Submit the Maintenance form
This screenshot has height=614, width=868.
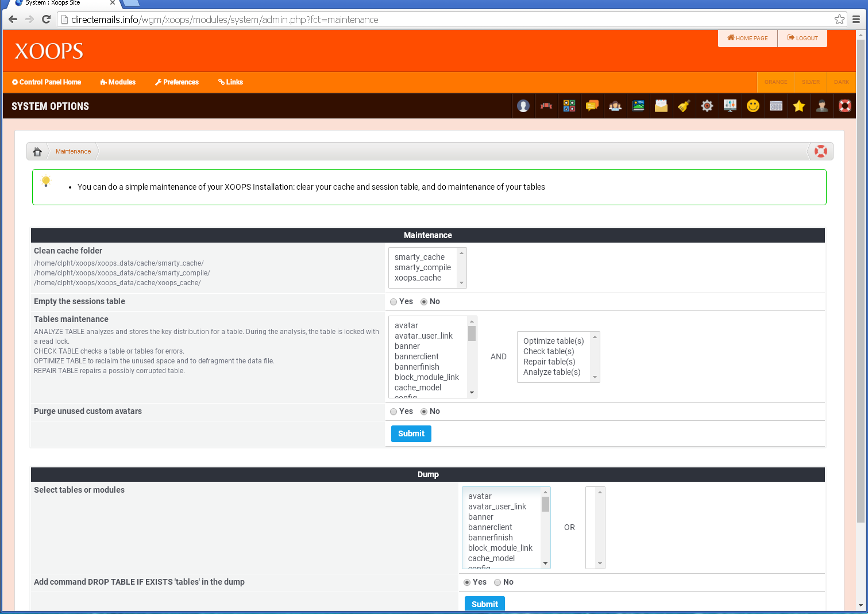pyautogui.click(x=411, y=433)
